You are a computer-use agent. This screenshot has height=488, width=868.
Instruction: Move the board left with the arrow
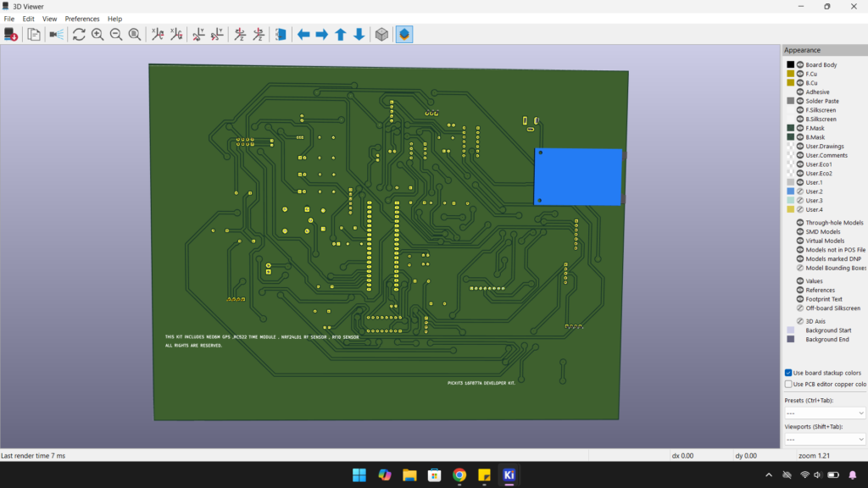303,34
